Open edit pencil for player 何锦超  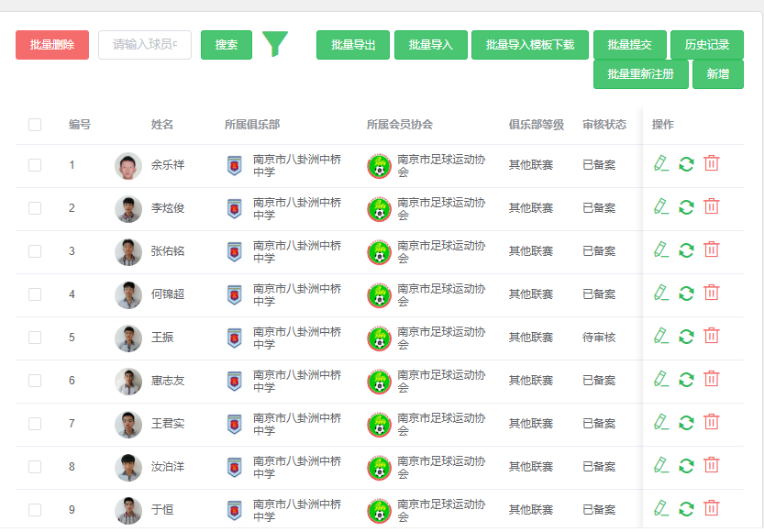pos(660,293)
